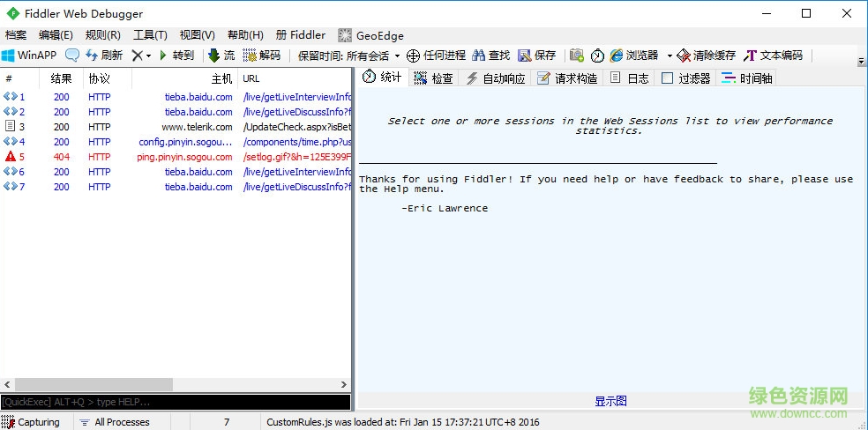Image resolution: width=868 pixels, height=430 pixels.
Task: Click the 任何进程 crosshair target icon
Action: click(413, 56)
